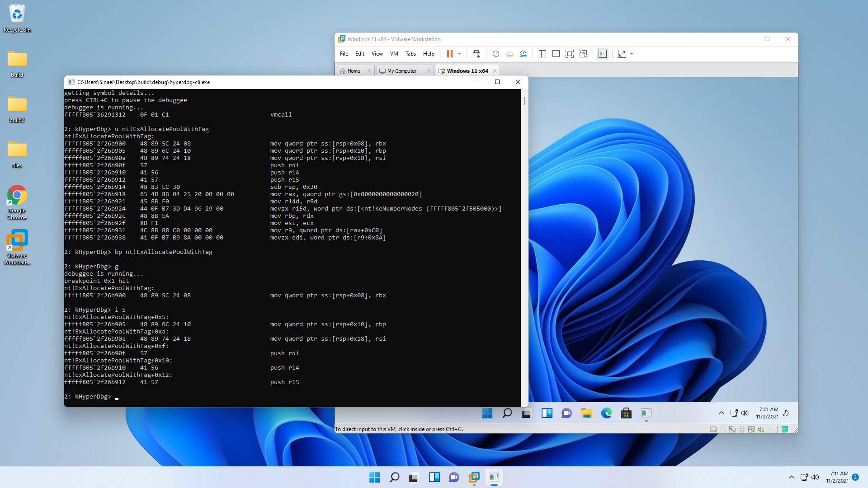Revert the VM to its latest snapshot

tap(509, 54)
